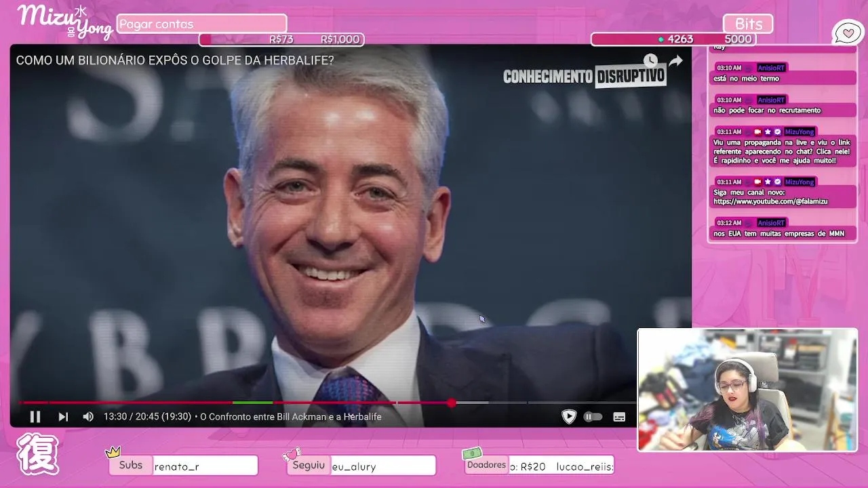868x488 pixels.
Task: Click the R$73 of R$1,000 donation goal bar
Action: pos(281,39)
